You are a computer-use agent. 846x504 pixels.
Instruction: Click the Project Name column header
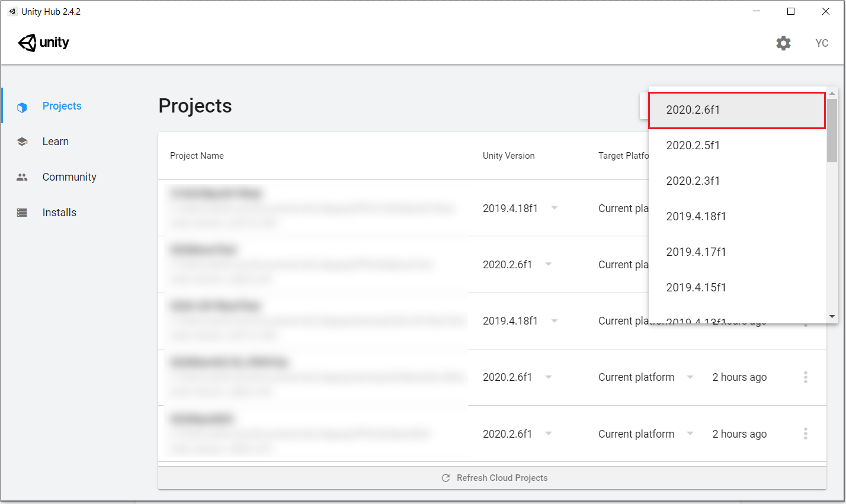click(197, 156)
